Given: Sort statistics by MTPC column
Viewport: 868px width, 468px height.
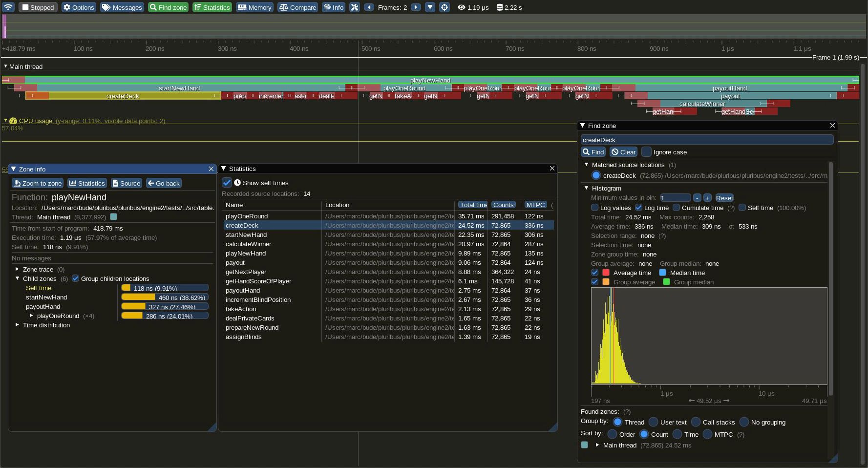Looking at the screenshot, I should pyautogui.click(x=535, y=205).
